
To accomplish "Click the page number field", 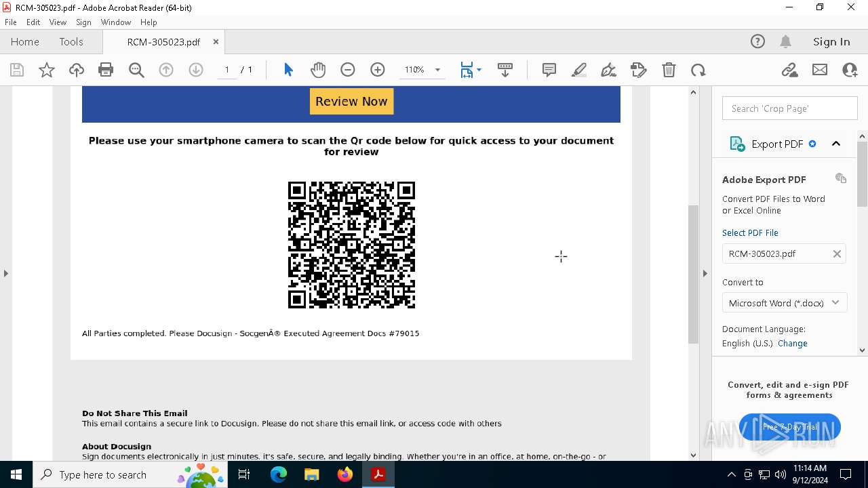I will click(x=227, y=70).
